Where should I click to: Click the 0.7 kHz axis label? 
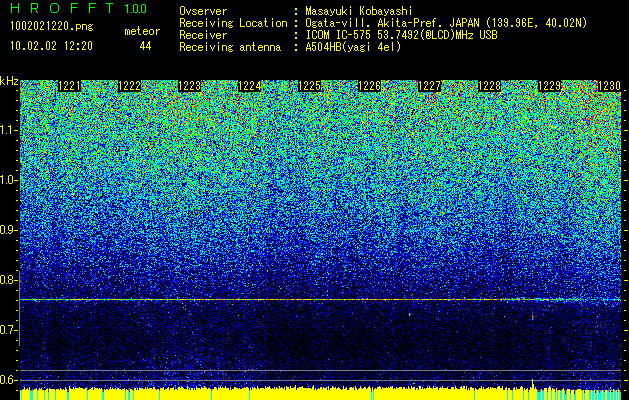pyautogui.click(x=7, y=330)
